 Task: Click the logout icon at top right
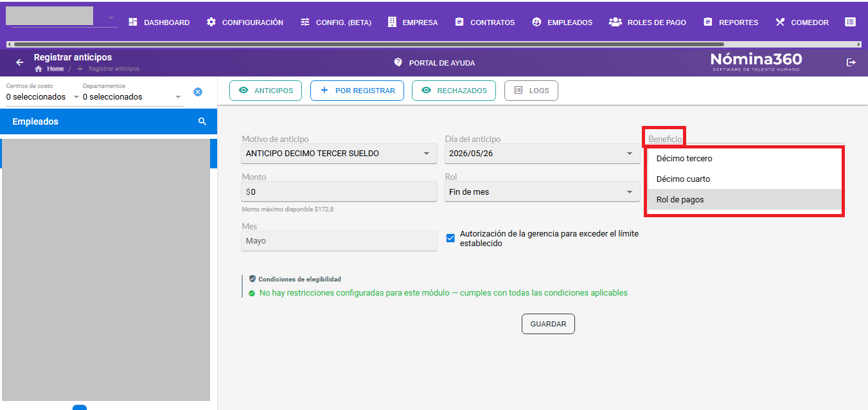[851, 62]
